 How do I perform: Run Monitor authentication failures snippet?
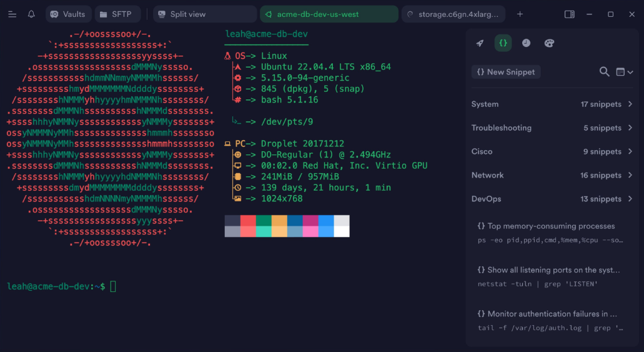(x=551, y=321)
